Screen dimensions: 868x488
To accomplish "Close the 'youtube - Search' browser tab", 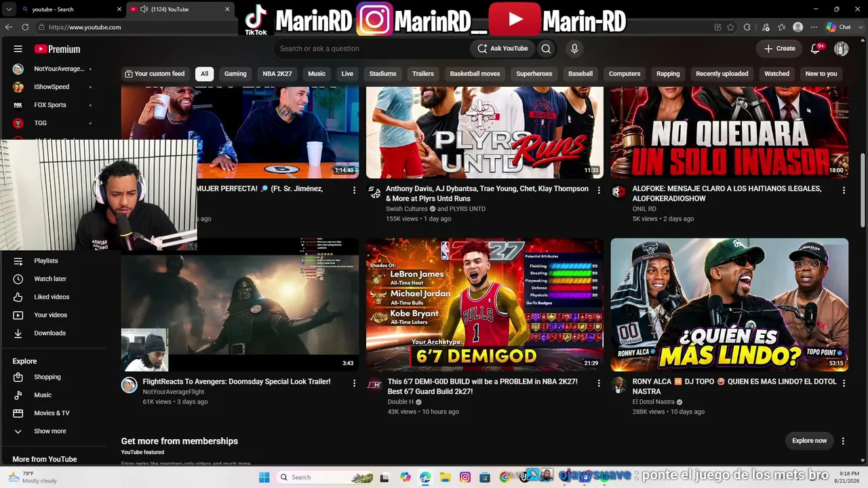I will point(119,9).
